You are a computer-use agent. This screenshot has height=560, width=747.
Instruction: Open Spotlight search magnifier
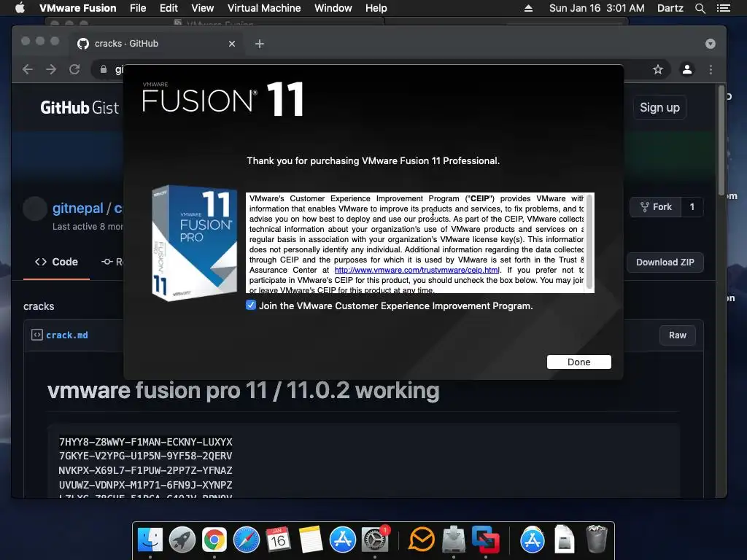[700, 8]
